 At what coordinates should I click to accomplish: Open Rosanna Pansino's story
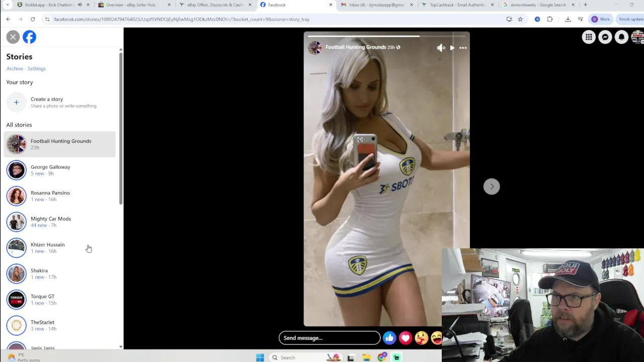(x=59, y=196)
